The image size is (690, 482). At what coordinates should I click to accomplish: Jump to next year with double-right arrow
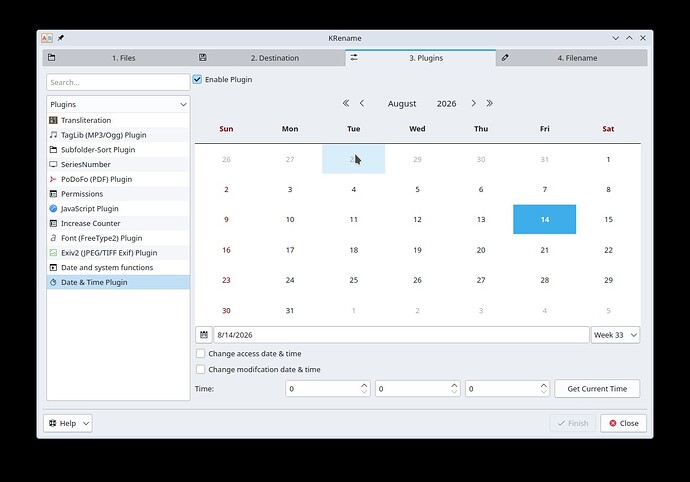[x=489, y=103]
